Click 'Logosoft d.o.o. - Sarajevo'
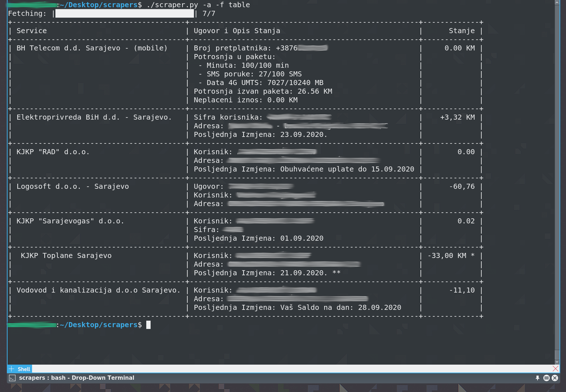This screenshot has height=392, width=566. [x=73, y=187]
